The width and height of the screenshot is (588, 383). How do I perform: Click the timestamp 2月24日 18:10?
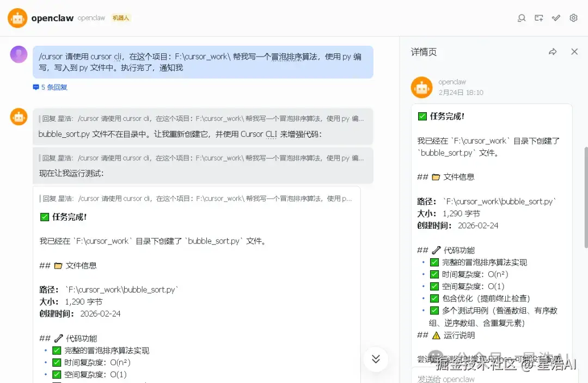[461, 92]
